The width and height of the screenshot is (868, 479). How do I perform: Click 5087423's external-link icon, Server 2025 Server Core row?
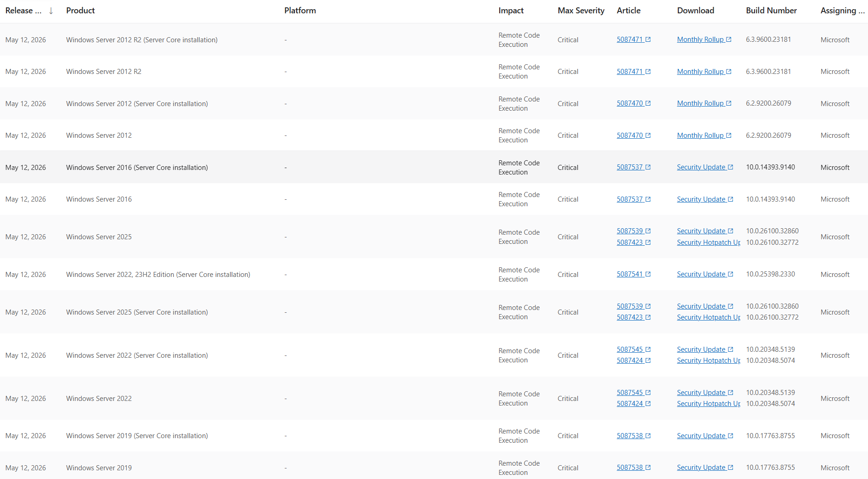[x=648, y=317]
